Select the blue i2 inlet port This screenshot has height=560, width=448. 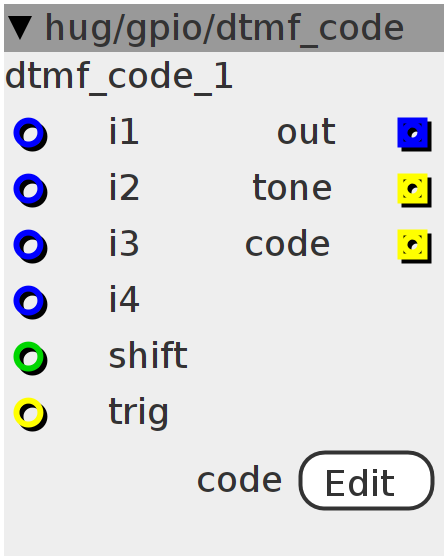point(30,190)
